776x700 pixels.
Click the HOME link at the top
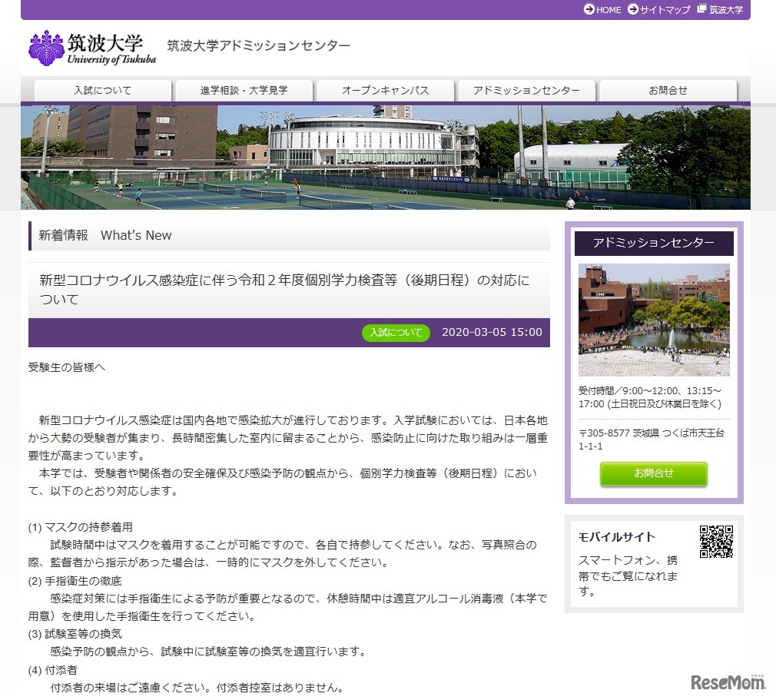pos(606,10)
